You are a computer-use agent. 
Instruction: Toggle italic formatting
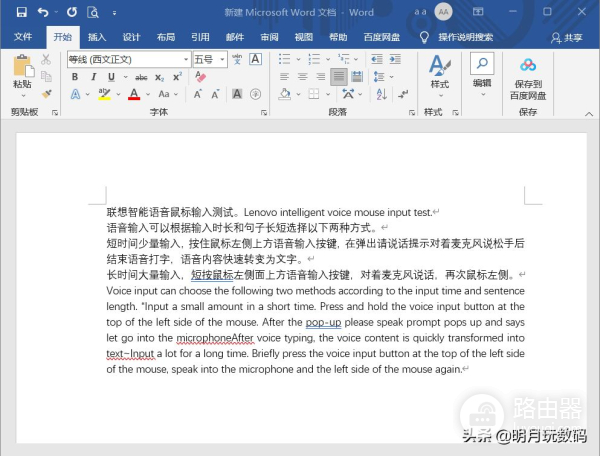pos(93,77)
